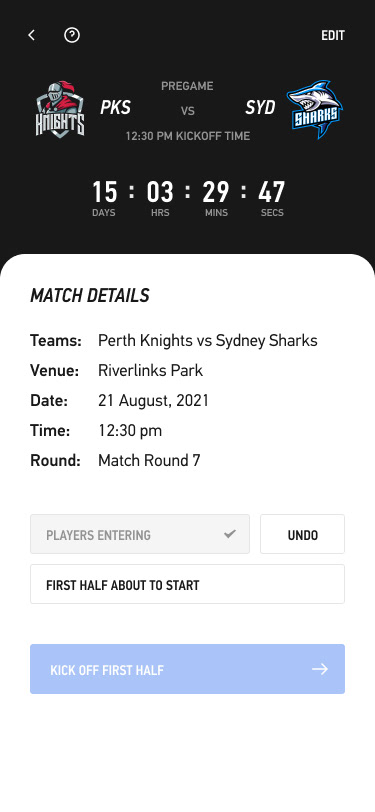Screen dimensions: 375x812
Task: Tap the PKS team abbreviation
Action: click(116, 108)
